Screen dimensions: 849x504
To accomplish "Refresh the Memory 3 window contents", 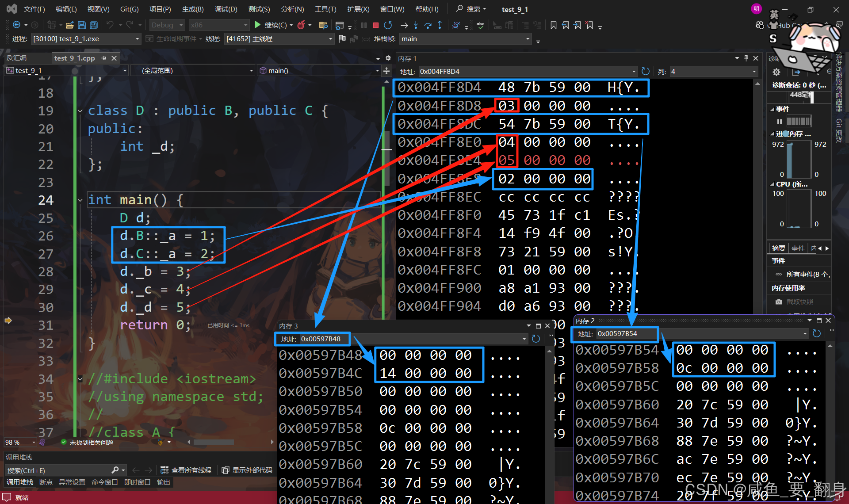I will (536, 339).
